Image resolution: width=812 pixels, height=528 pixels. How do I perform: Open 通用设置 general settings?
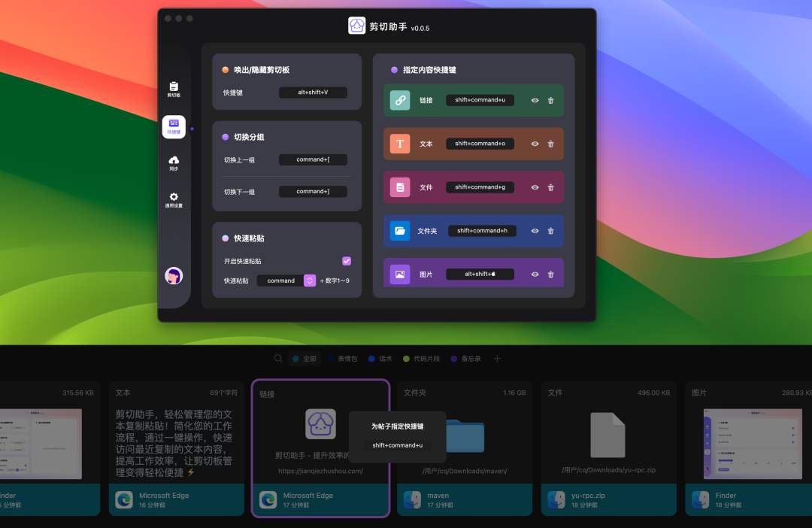174,199
